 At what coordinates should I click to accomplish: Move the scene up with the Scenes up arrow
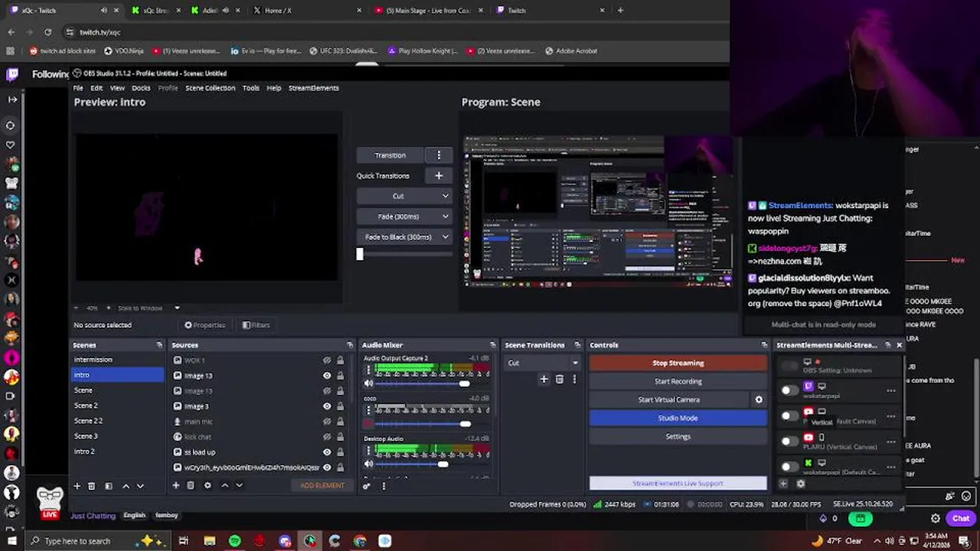click(x=126, y=486)
